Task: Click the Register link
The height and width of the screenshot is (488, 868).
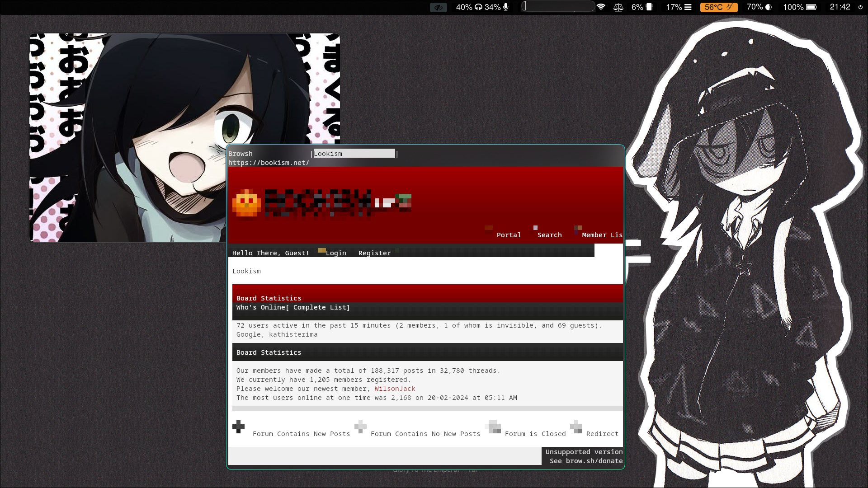Action: pyautogui.click(x=374, y=253)
